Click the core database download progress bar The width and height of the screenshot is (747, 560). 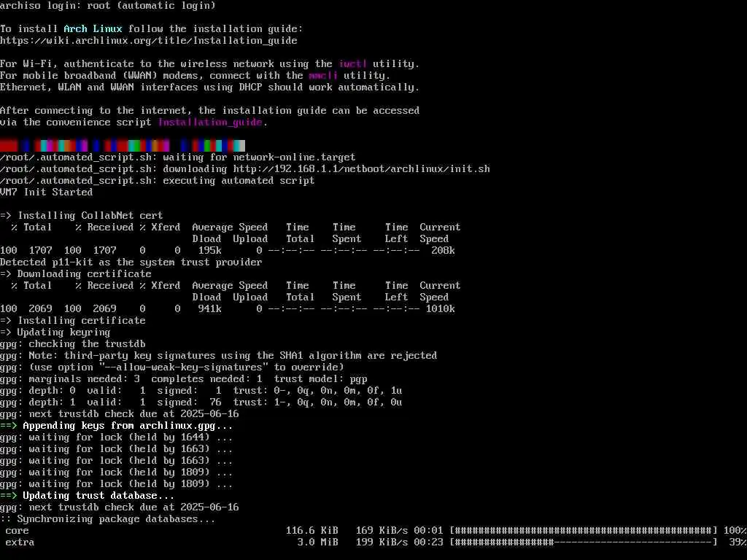[584, 531]
